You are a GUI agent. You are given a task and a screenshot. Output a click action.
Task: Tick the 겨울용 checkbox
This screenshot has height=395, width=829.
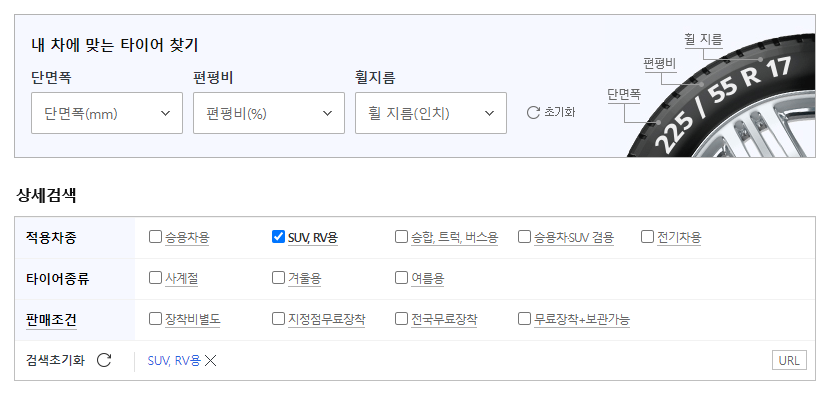click(x=278, y=278)
